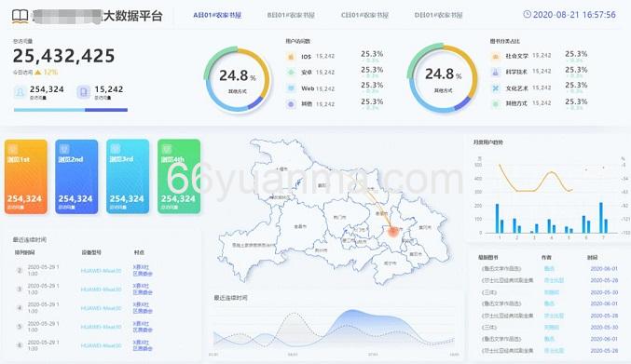Viewport: 631px width, 364px height.
Task: Click the 排列时间 column header
Action: 25,252
